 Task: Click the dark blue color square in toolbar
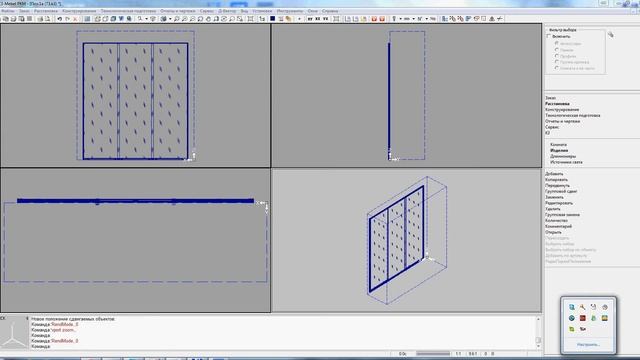[x=273, y=19]
